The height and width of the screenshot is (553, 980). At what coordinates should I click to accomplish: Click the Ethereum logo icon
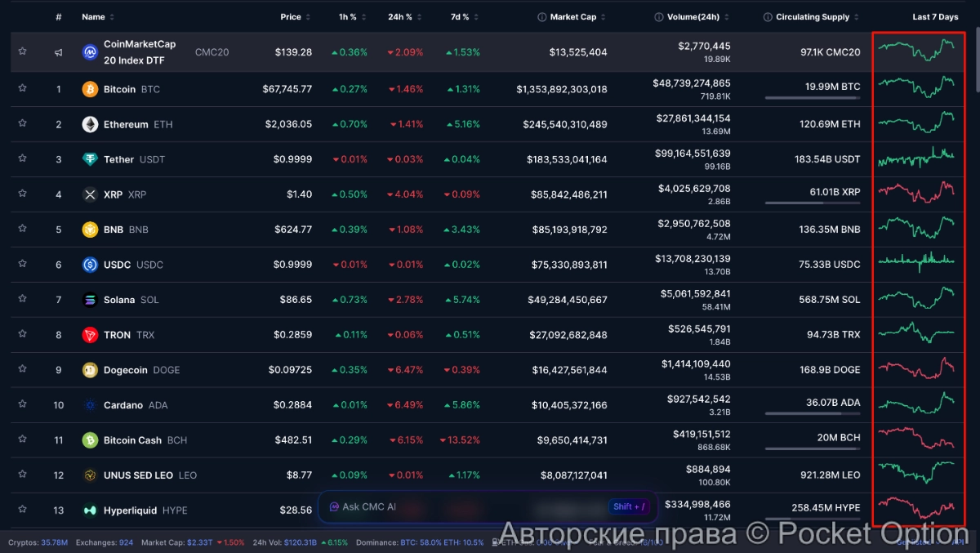coord(90,124)
